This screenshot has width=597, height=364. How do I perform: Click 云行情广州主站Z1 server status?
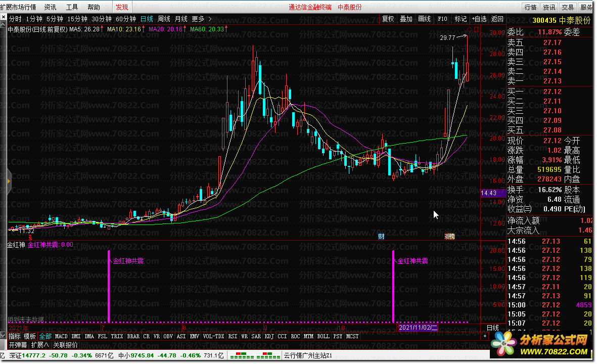pos(308,355)
